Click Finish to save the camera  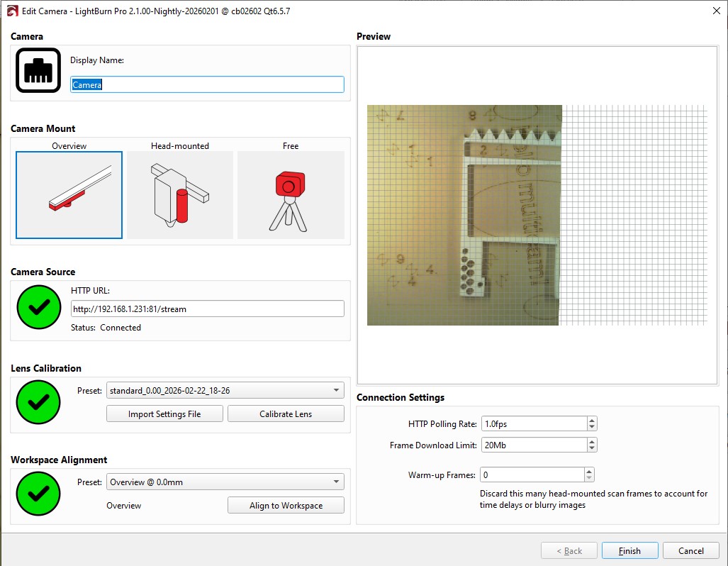[x=629, y=551]
